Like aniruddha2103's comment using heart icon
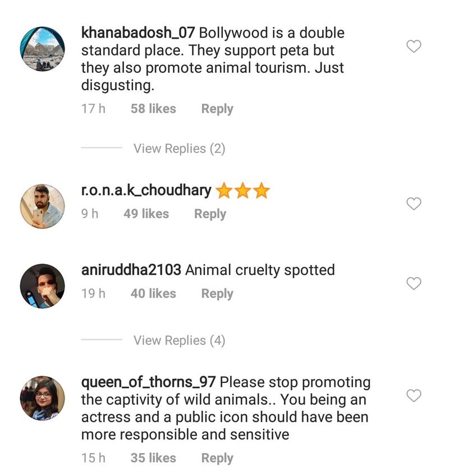The width and height of the screenshot is (449, 476). (414, 284)
